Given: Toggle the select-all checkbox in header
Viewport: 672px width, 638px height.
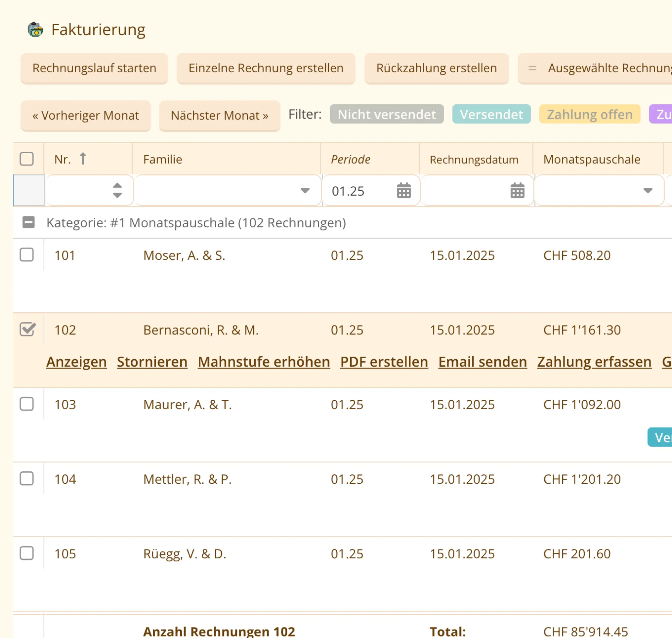Looking at the screenshot, I should point(27,159).
